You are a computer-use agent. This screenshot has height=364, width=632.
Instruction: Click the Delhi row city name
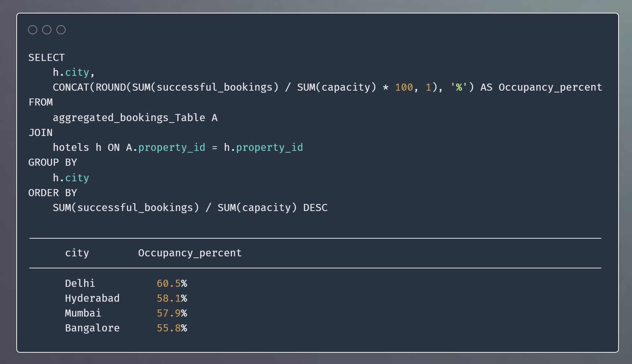[80, 284]
